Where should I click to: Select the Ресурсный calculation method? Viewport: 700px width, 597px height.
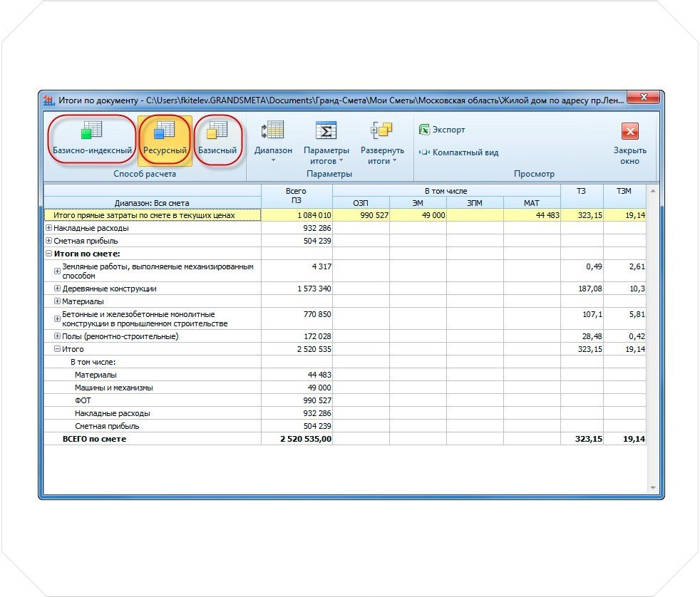click(x=165, y=140)
